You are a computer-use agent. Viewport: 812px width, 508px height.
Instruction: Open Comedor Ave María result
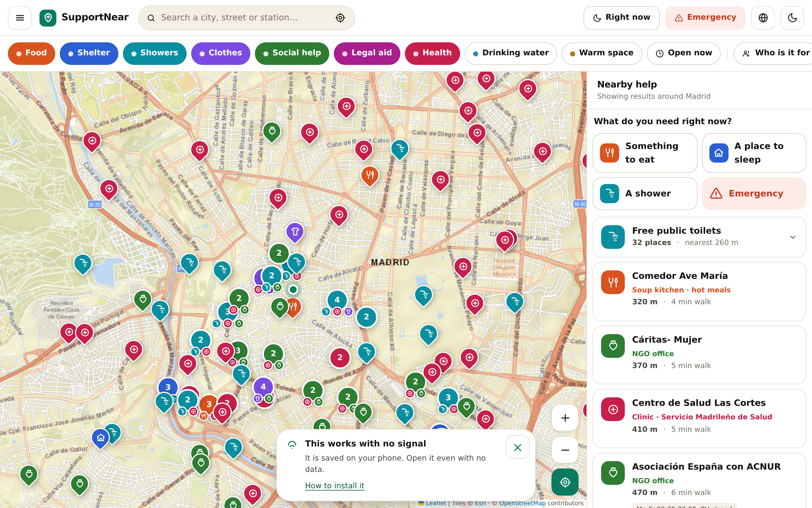point(699,291)
